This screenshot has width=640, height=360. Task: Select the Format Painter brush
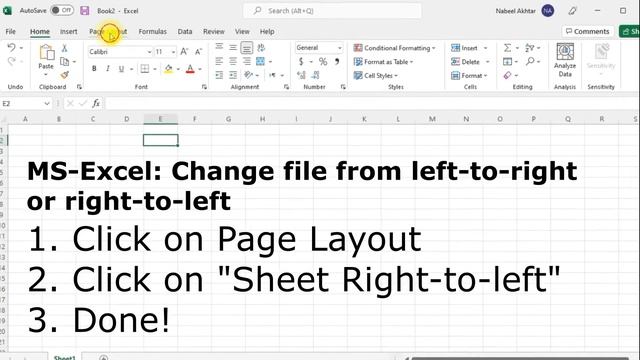point(64,75)
